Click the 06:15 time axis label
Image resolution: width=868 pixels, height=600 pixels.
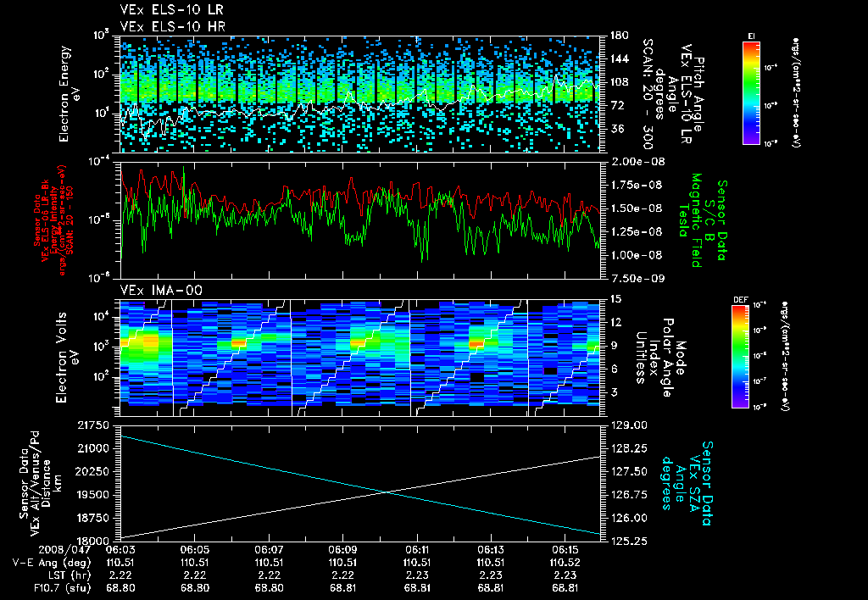click(x=565, y=551)
